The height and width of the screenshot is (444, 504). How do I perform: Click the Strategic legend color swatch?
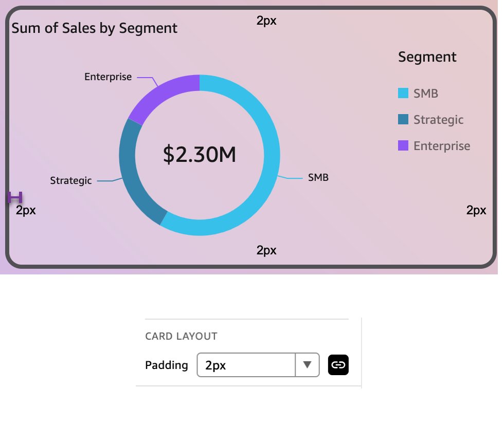pos(403,120)
